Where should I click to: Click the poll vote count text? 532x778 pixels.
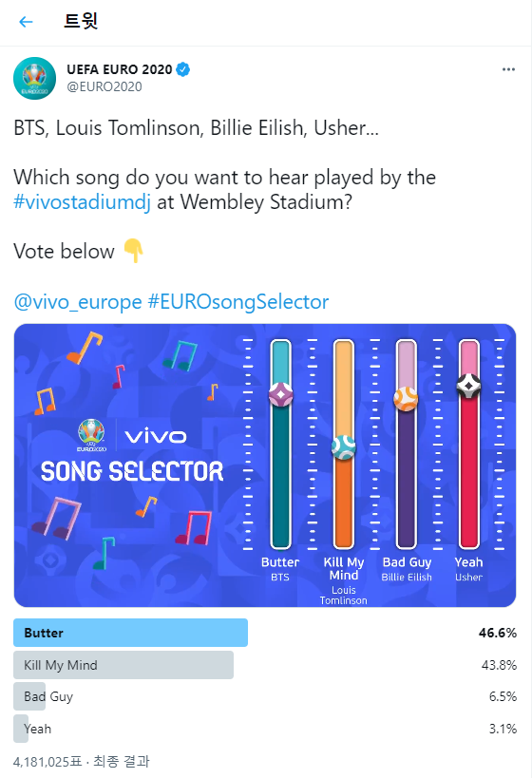click(82, 761)
